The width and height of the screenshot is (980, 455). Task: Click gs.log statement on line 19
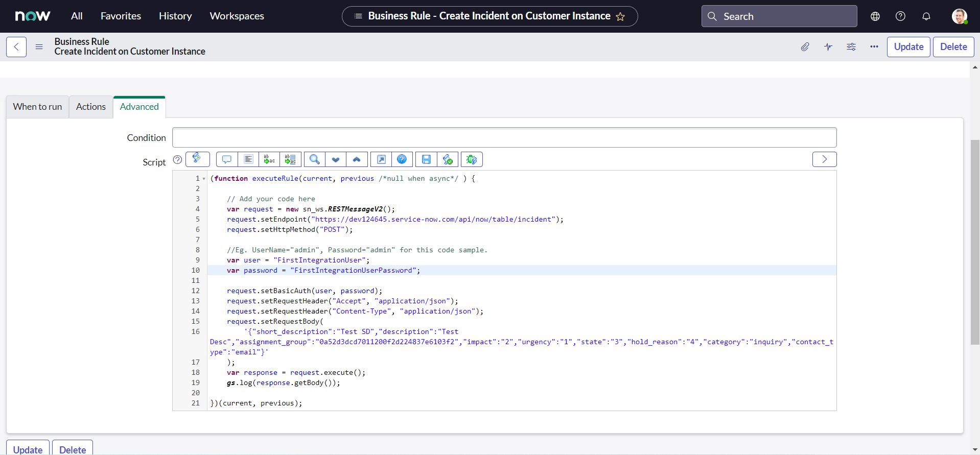point(284,383)
